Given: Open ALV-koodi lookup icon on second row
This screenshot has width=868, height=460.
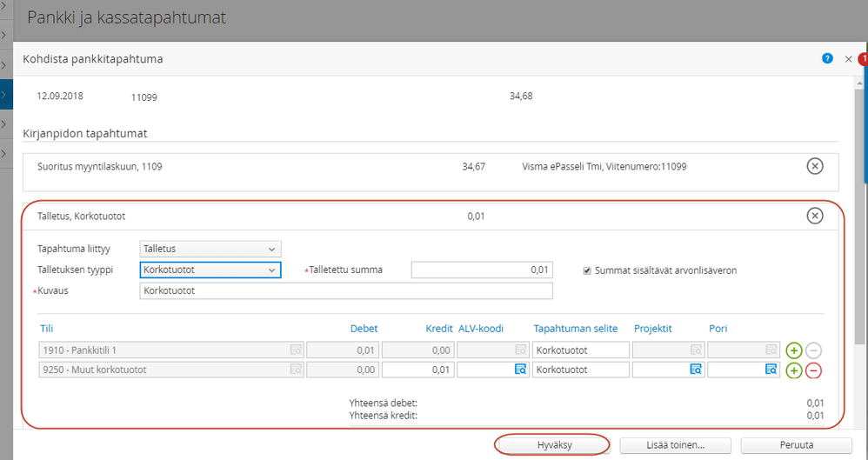Looking at the screenshot, I should [519, 370].
